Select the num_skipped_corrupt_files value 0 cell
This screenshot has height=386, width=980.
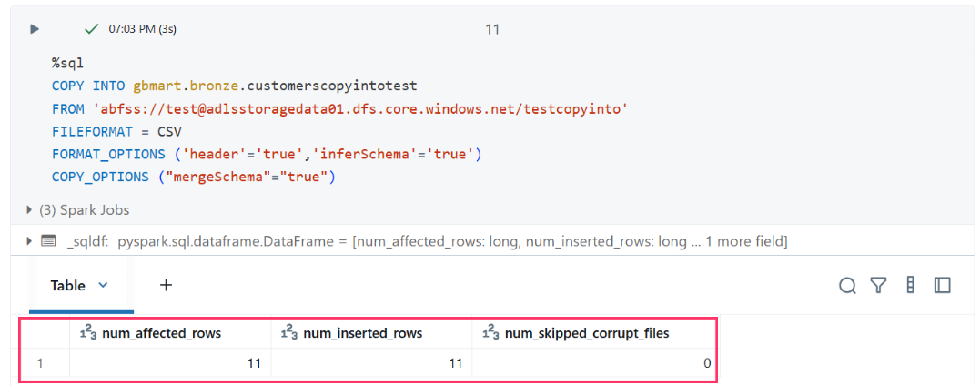coord(594,363)
